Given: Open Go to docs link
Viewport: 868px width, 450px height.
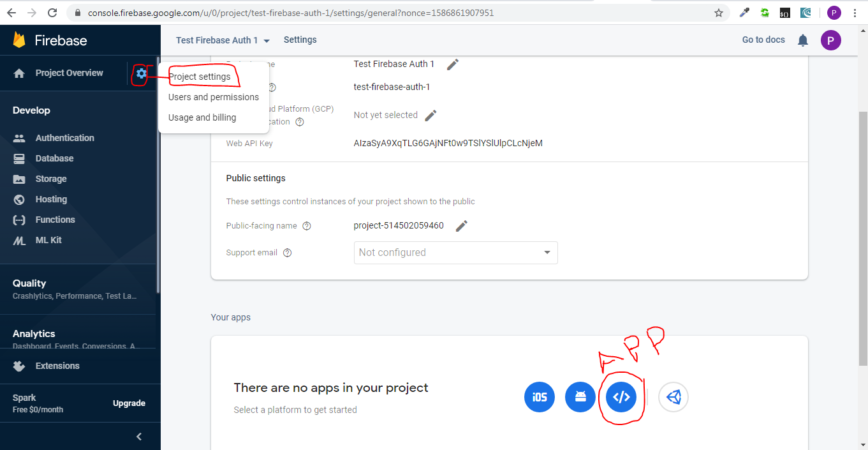Looking at the screenshot, I should pos(763,40).
